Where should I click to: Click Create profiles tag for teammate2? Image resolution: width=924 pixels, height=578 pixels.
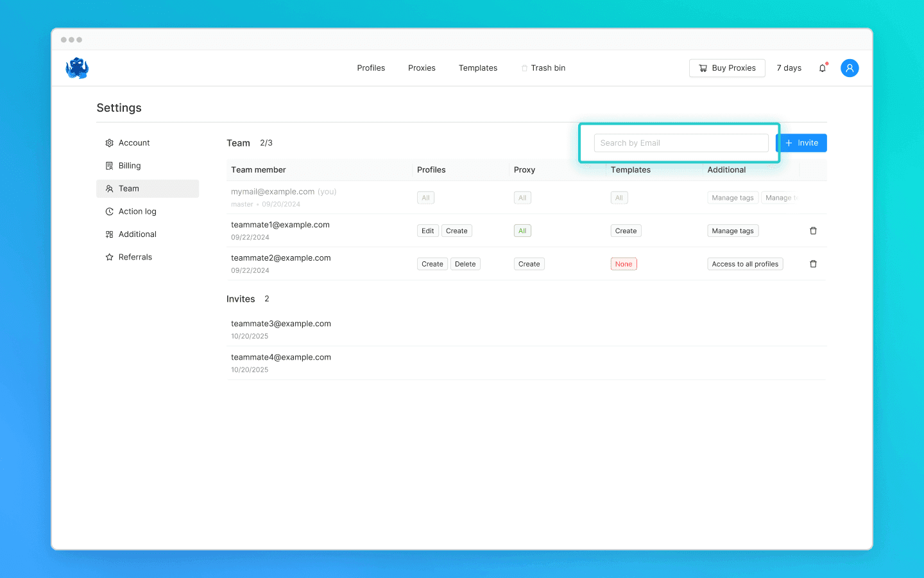tap(432, 264)
